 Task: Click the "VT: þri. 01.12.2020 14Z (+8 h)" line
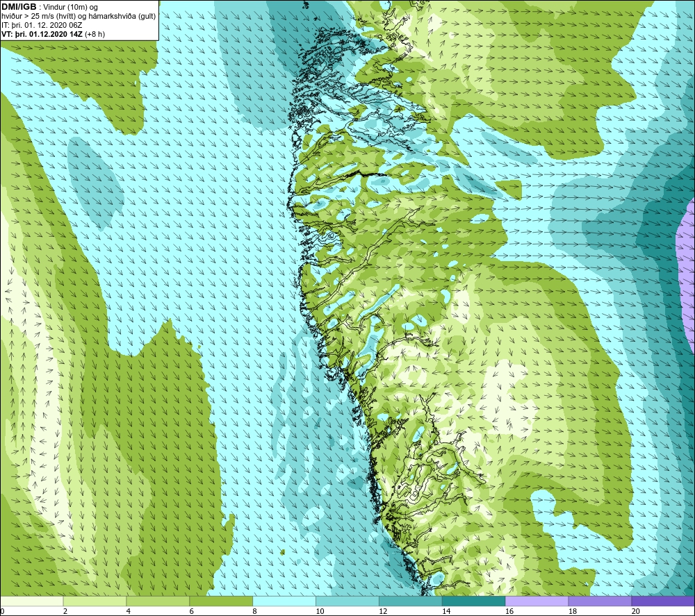(53, 34)
